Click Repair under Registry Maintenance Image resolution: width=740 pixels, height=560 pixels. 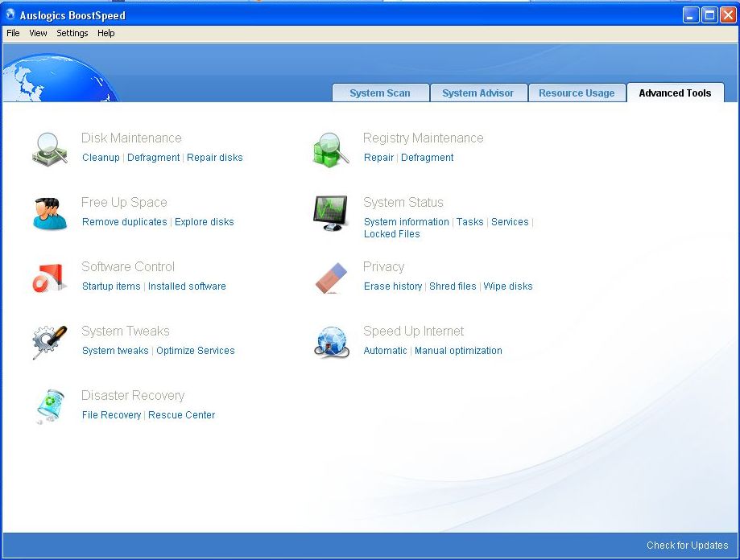378,158
